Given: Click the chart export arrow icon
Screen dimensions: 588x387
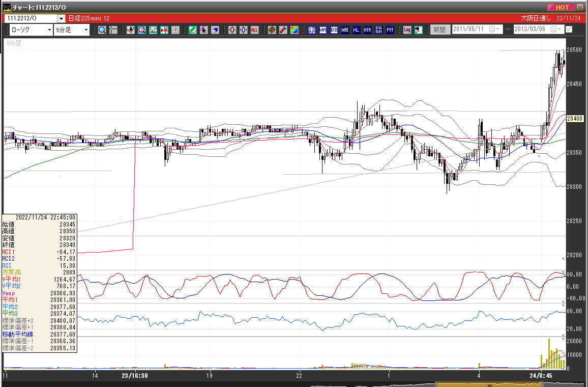Looking at the screenshot, I should pyautogui.click(x=419, y=30).
